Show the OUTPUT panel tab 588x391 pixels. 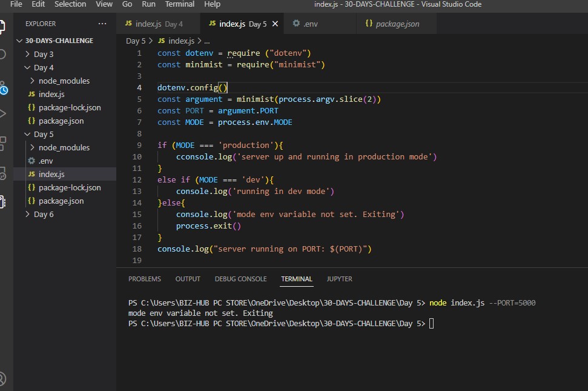[x=188, y=279]
